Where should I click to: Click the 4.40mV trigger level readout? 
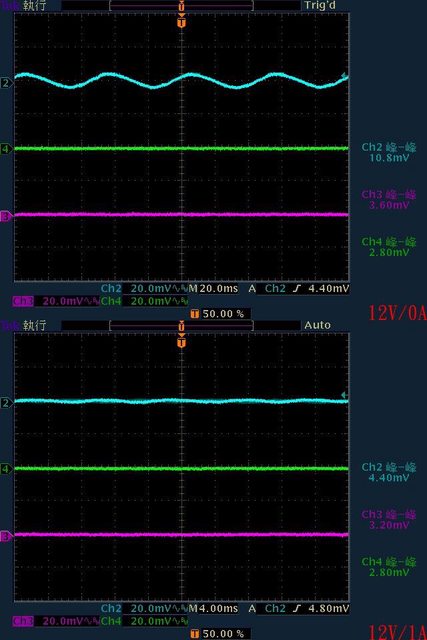[329, 289]
